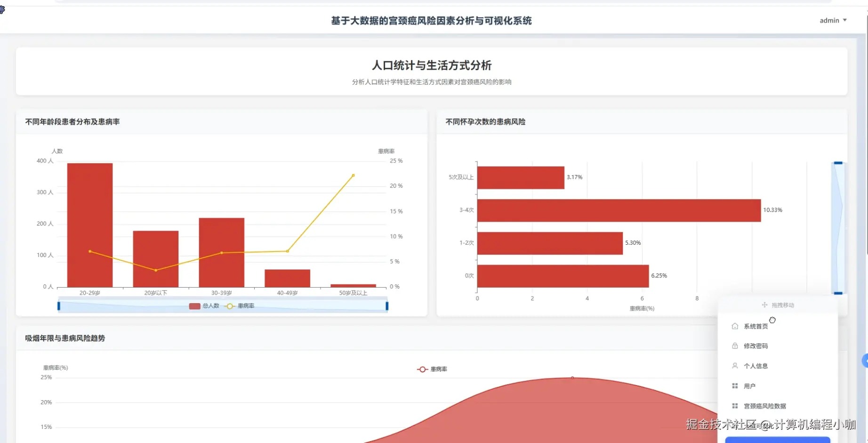
Task: Click the 不同年龄段患者分布及患病率 card title
Action: pos(72,121)
